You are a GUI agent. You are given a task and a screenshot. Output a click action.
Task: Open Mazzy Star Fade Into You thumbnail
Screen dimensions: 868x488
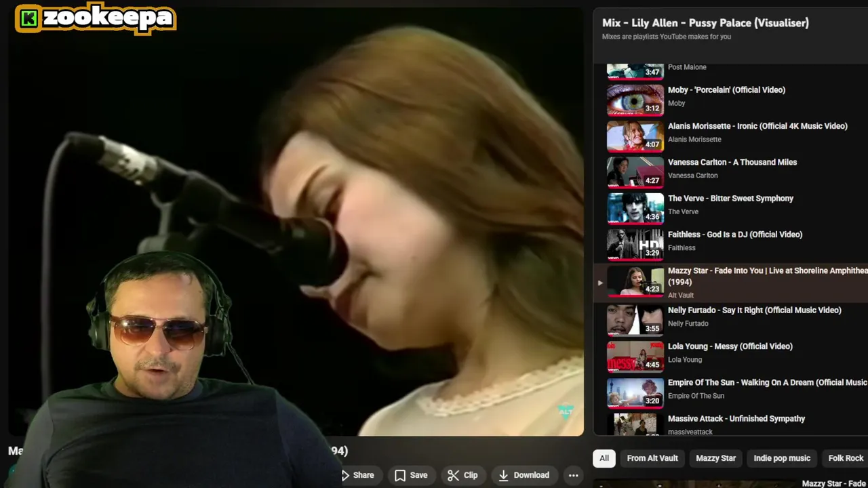click(x=635, y=282)
